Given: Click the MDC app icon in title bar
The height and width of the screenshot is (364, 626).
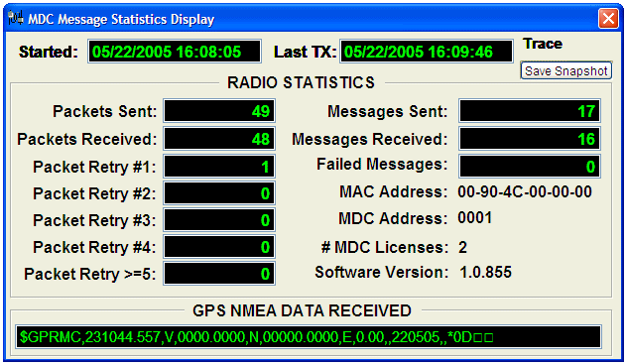Looking at the screenshot, I should click(15, 18).
